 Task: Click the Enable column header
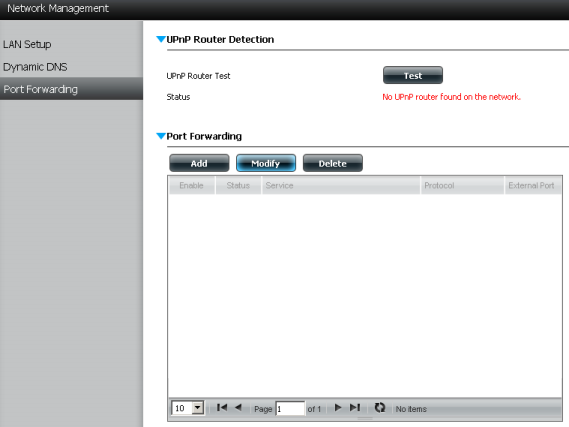pyautogui.click(x=192, y=185)
